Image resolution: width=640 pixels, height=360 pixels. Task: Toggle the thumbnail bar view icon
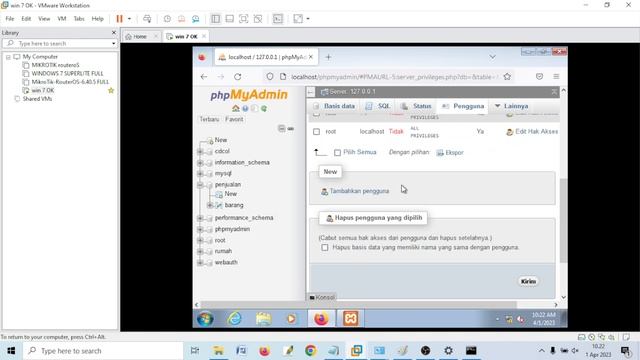pyautogui.click(x=229, y=19)
